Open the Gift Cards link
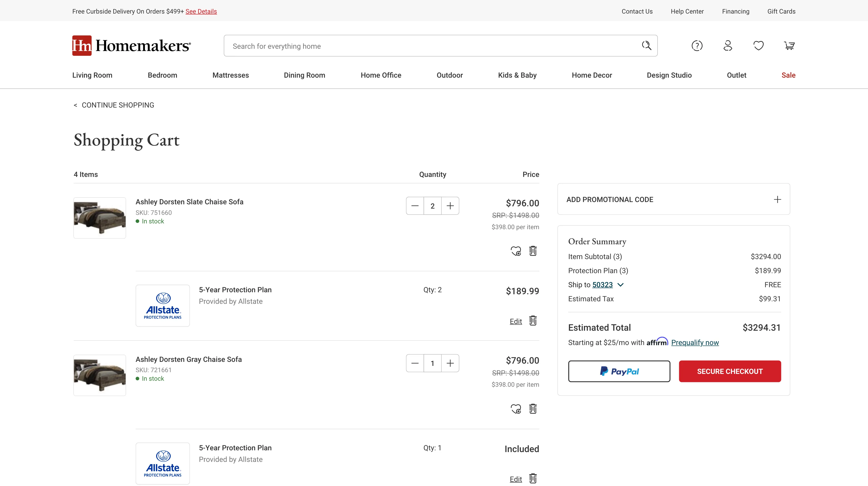Viewport: 868px width, 486px height. (x=781, y=12)
